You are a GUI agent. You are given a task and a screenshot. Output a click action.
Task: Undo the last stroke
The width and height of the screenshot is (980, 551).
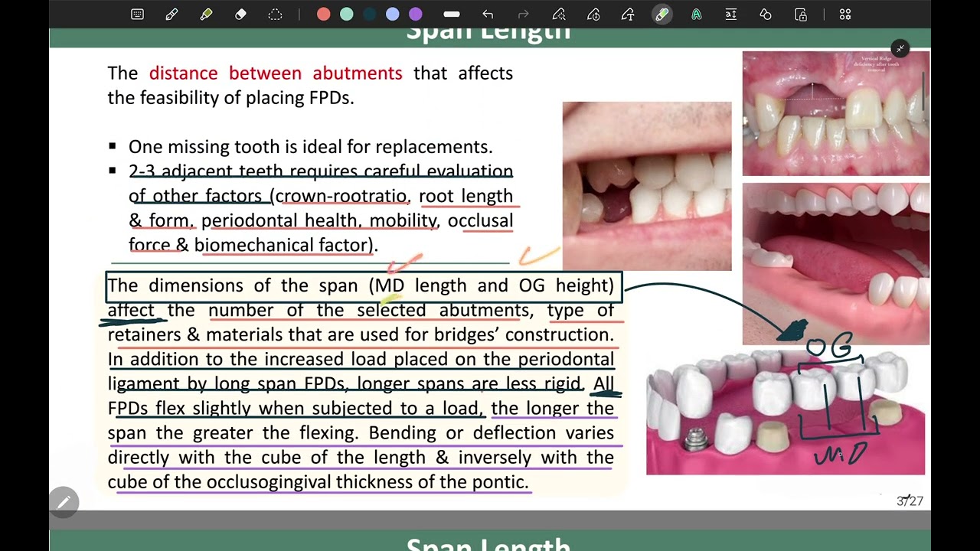[x=488, y=14]
